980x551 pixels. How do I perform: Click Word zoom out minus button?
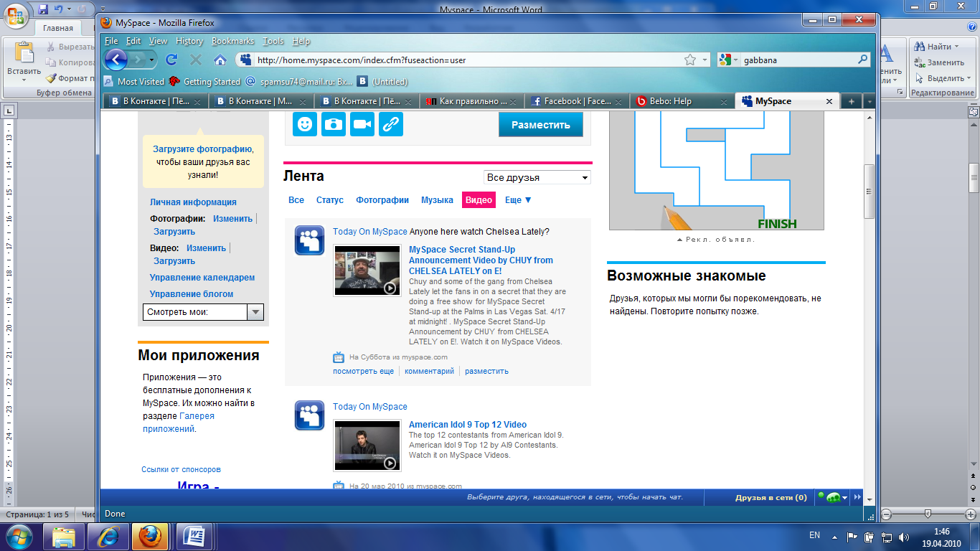pyautogui.click(x=886, y=514)
